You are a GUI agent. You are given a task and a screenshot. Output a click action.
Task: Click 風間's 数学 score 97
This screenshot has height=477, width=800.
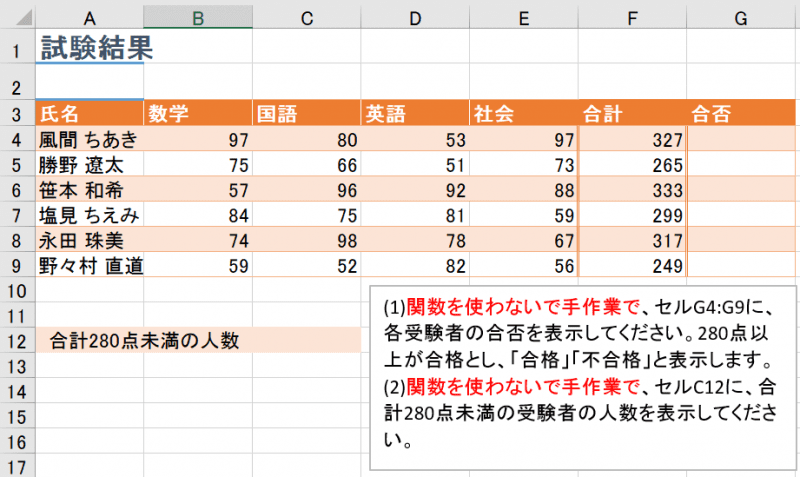[198, 139]
